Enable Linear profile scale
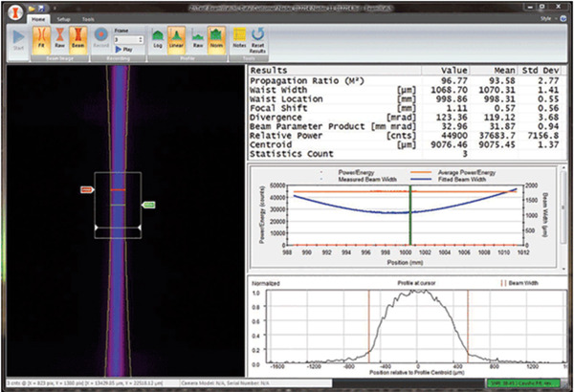 [175, 41]
